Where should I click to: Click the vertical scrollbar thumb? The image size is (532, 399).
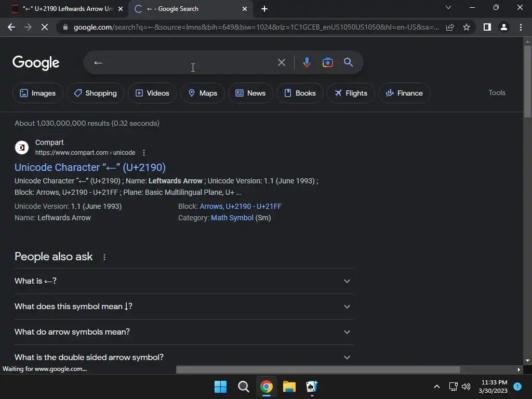click(527, 82)
